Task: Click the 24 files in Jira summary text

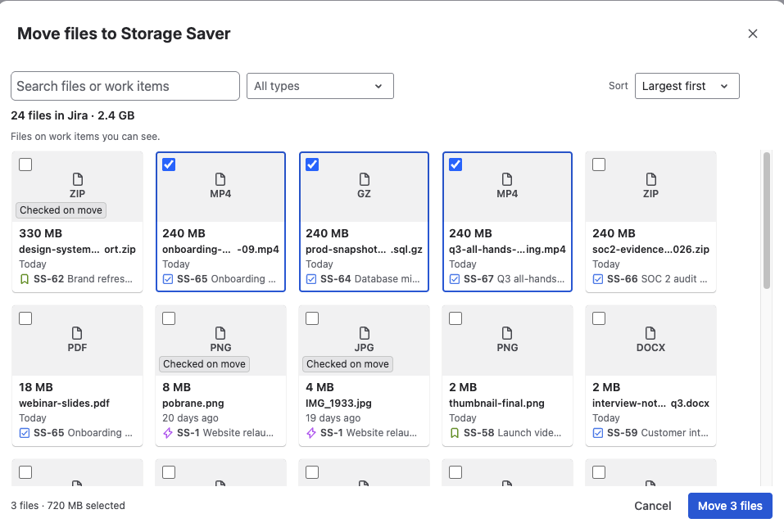Action: point(72,115)
